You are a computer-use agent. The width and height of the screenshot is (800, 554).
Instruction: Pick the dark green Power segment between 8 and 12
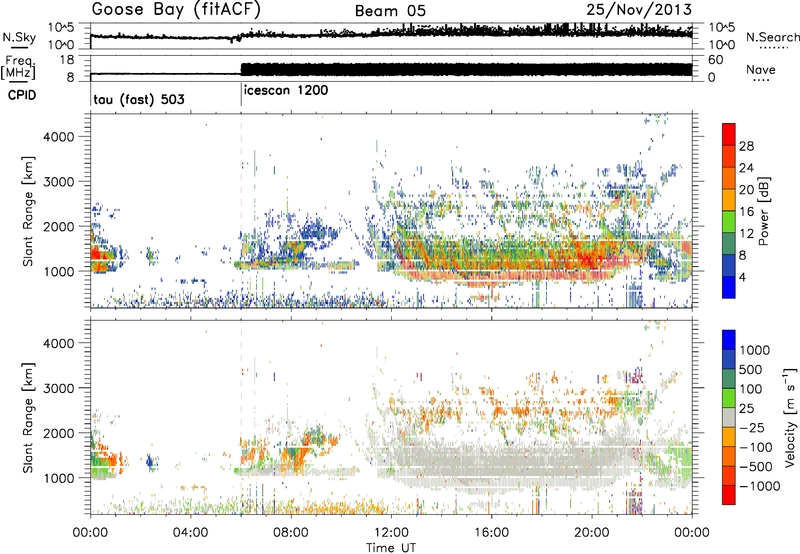729,243
